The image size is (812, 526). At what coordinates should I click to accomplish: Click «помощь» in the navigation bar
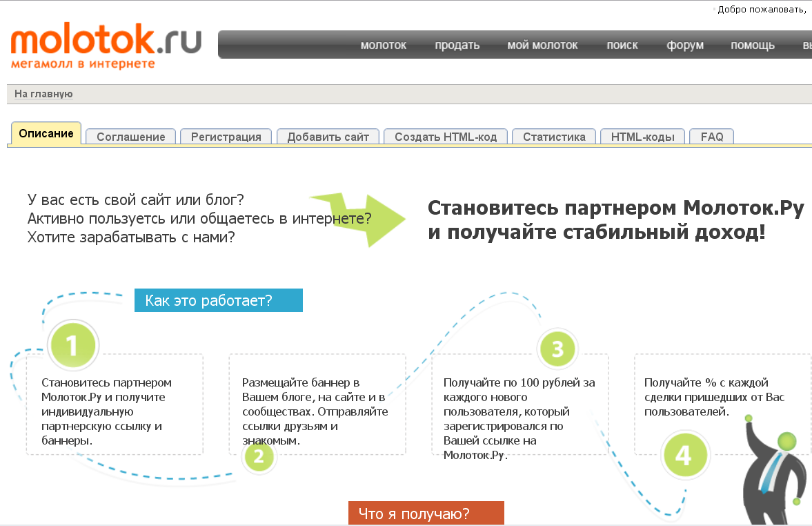click(753, 45)
